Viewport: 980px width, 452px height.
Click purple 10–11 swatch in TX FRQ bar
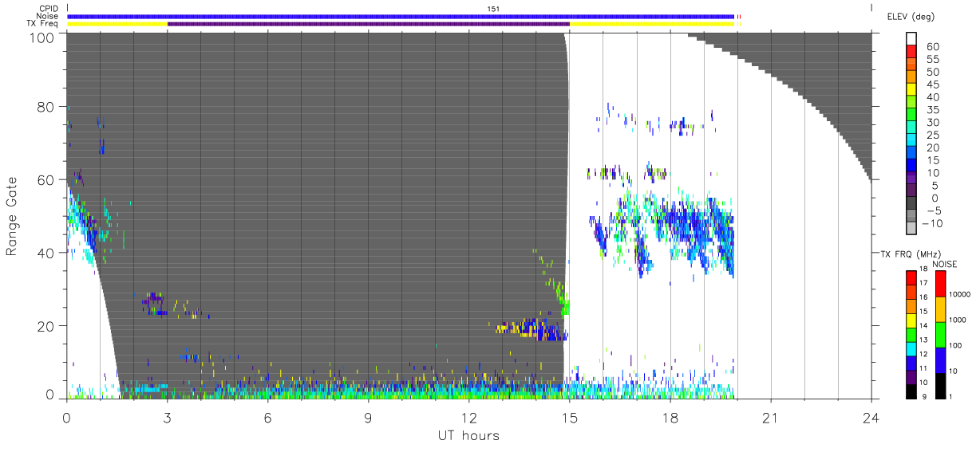[x=911, y=376]
